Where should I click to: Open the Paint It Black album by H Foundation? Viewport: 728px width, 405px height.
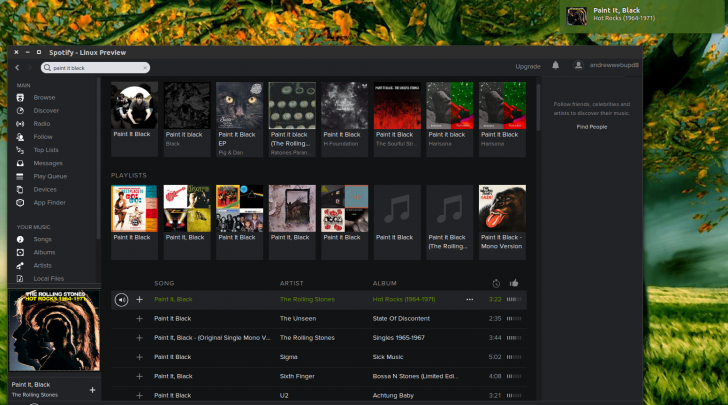344,119
